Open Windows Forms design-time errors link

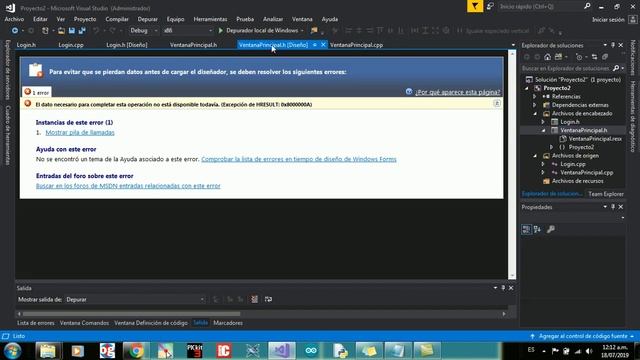299,159
